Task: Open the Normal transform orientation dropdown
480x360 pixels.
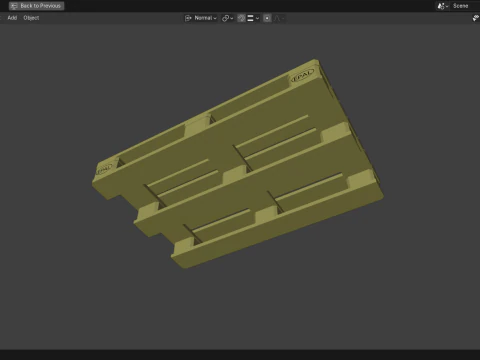Action: tap(201, 18)
